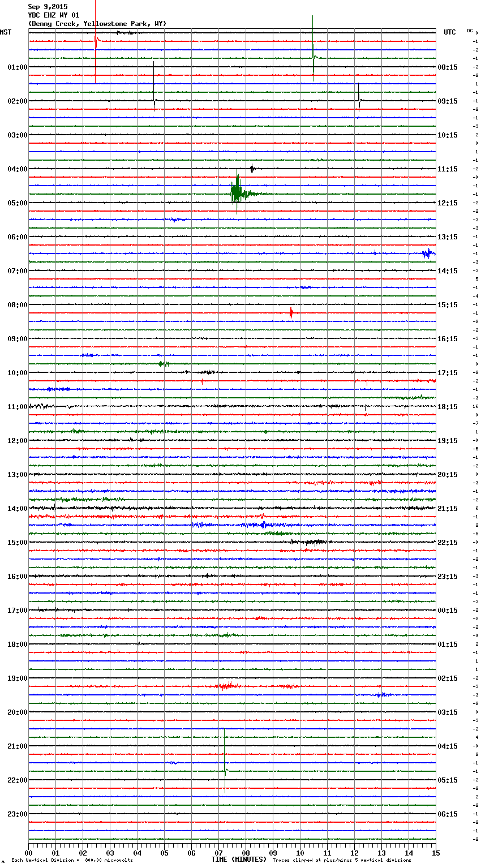
Task: Select the 04:00 MST time label
Action: 18,169
